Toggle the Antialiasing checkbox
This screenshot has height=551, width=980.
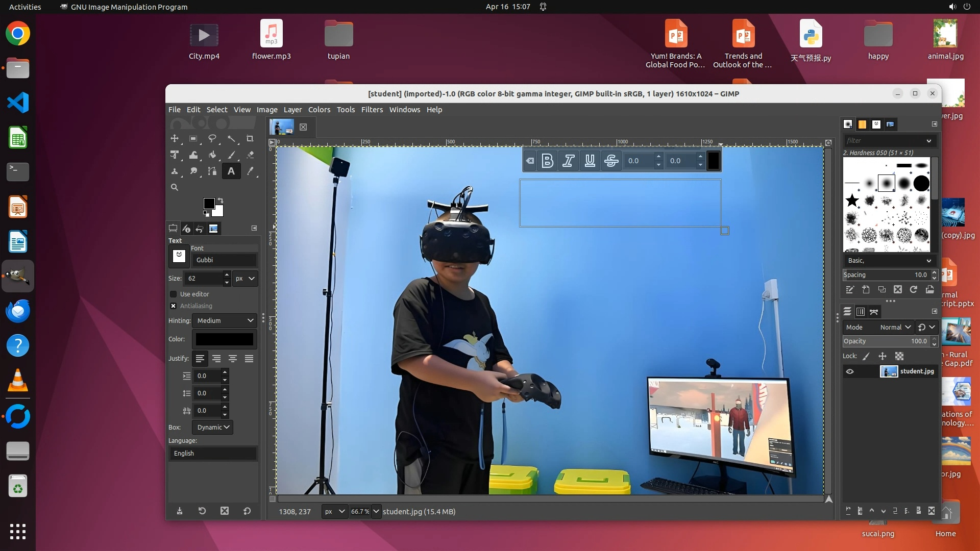pos(174,306)
